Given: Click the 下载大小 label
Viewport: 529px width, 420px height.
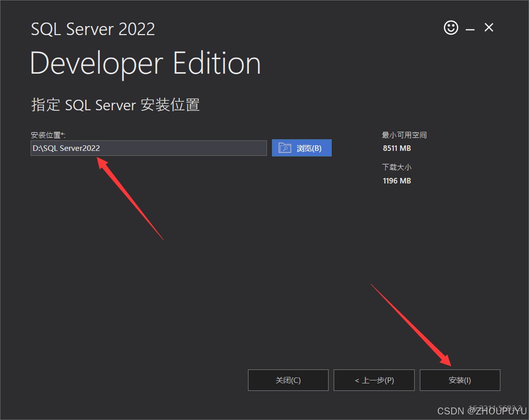Looking at the screenshot, I should (x=396, y=167).
